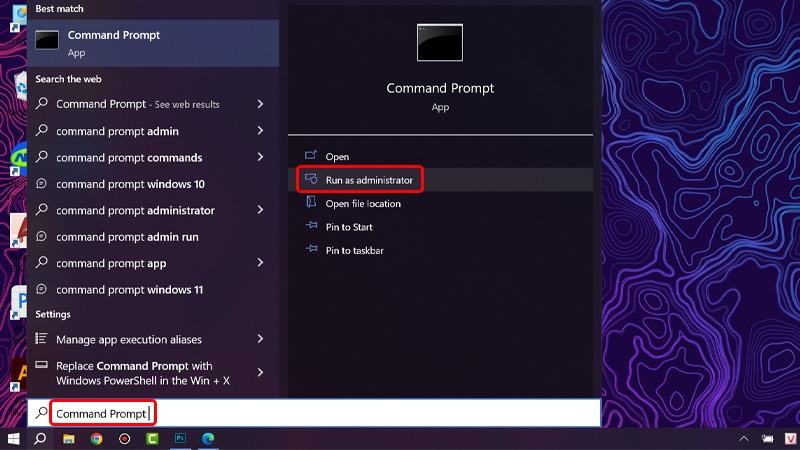Launch Google Chrome from the taskbar
This screenshot has height=450, width=800.
pos(96,439)
